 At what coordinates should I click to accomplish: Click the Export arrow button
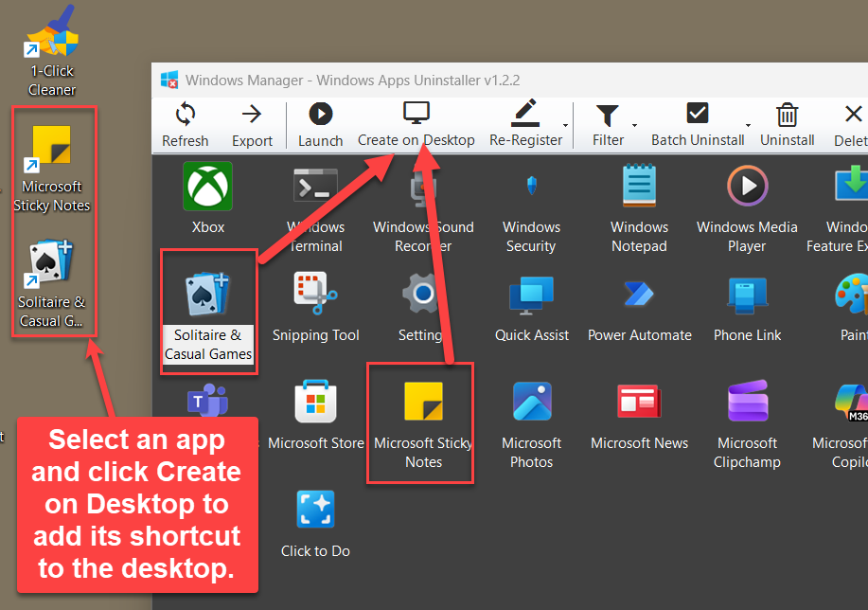[252, 125]
